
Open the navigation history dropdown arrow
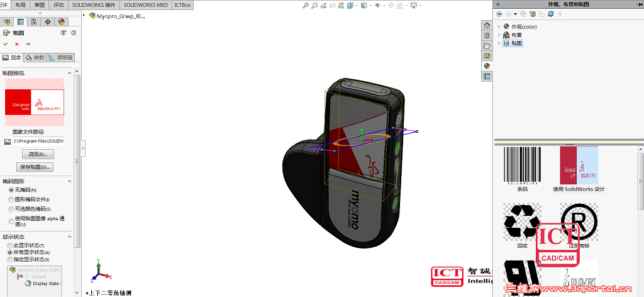[x=516, y=14]
